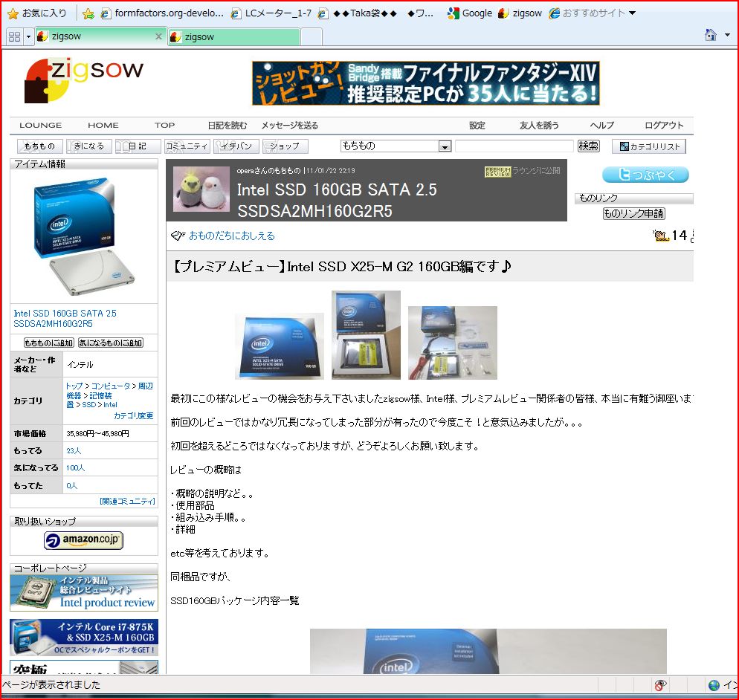739x700 pixels.
Task: Enlarge the first Intel box review photo
Action: (280, 346)
